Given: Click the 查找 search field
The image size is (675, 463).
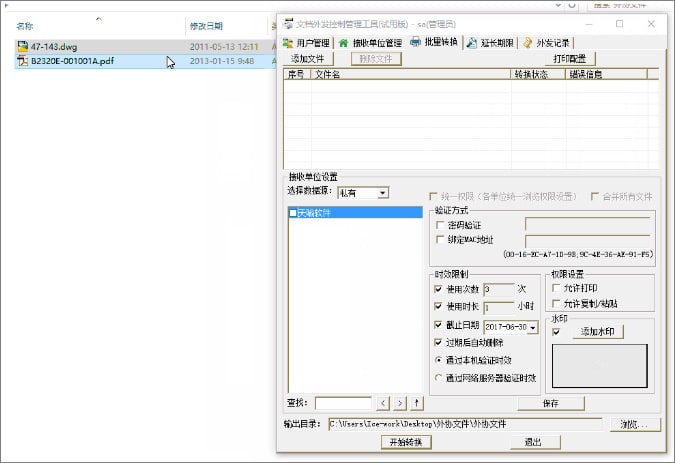Looking at the screenshot, I should 343,403.
